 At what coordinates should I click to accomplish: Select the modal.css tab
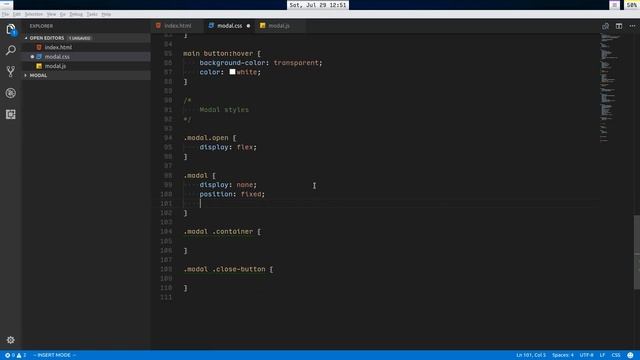[229, 26]
